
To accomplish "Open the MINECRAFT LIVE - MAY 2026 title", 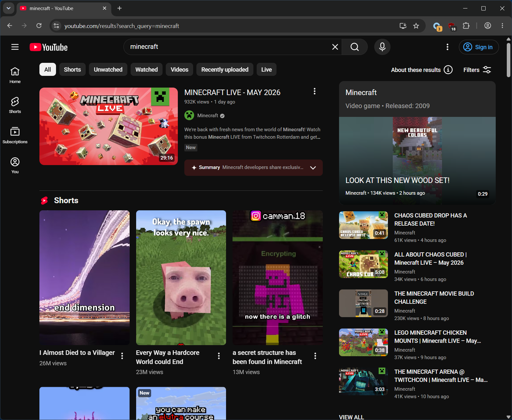I will coord(232,92).
